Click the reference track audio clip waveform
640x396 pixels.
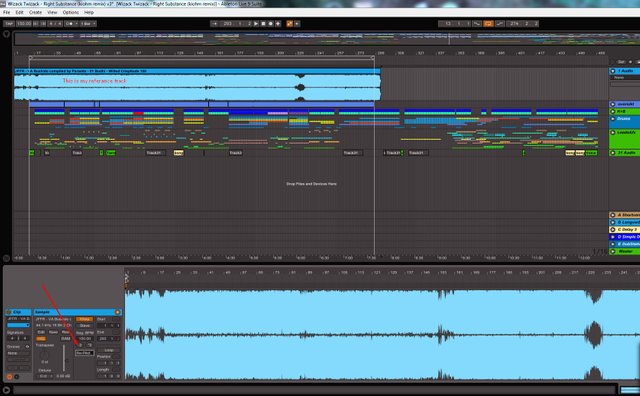(x=197, y=87)
